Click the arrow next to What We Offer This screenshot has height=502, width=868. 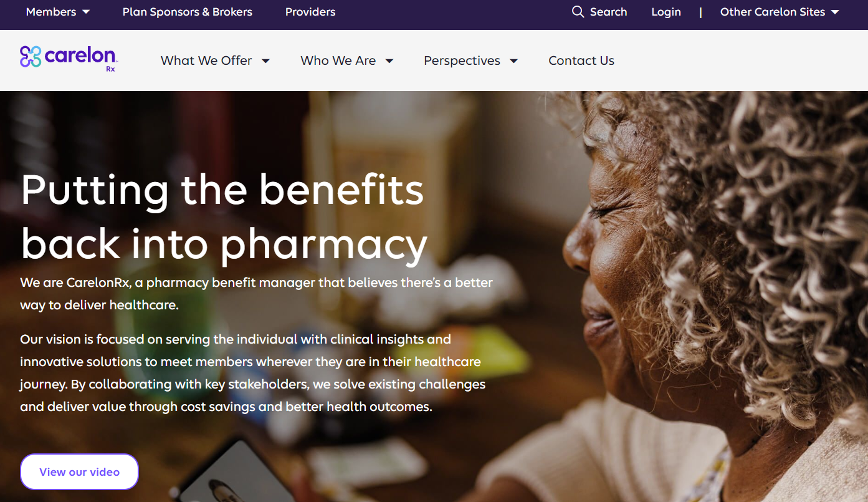265,61
